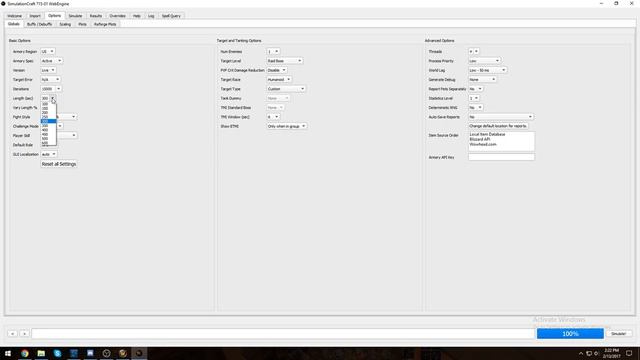Open File Explorer from the taskbar
The image size is (640, 360).
click(41, 353)
